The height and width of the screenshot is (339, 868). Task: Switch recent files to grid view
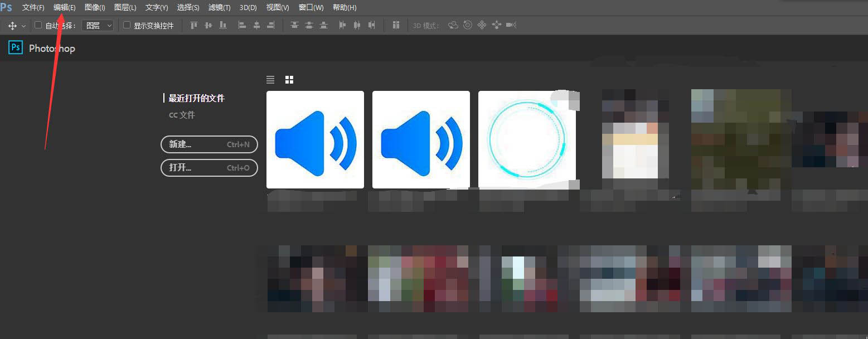(289, 80)
